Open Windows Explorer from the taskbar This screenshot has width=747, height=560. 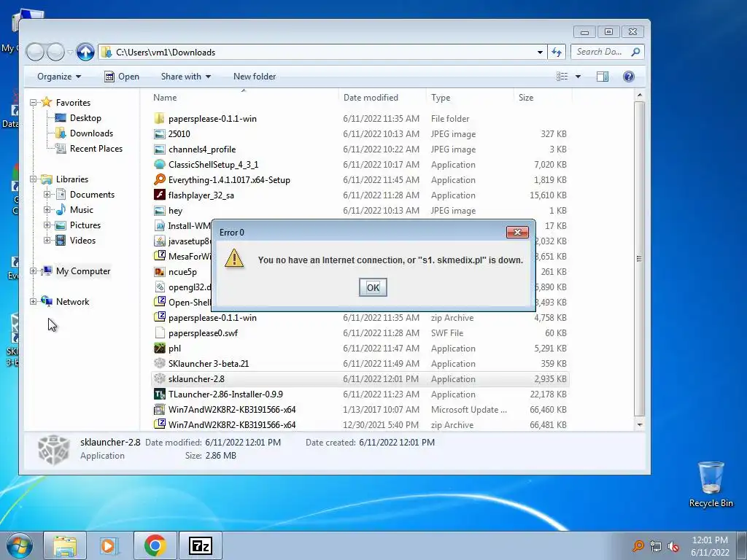tap(65, 545)
